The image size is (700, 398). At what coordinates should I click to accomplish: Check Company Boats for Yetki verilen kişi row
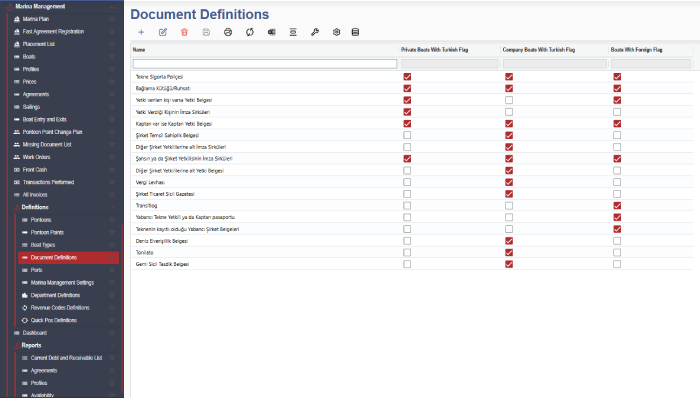tap(509, 100)
